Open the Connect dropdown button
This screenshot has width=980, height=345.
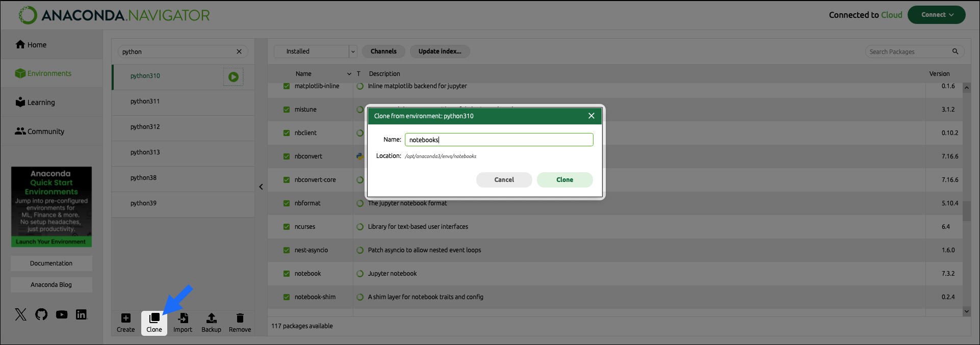point(937,15)
